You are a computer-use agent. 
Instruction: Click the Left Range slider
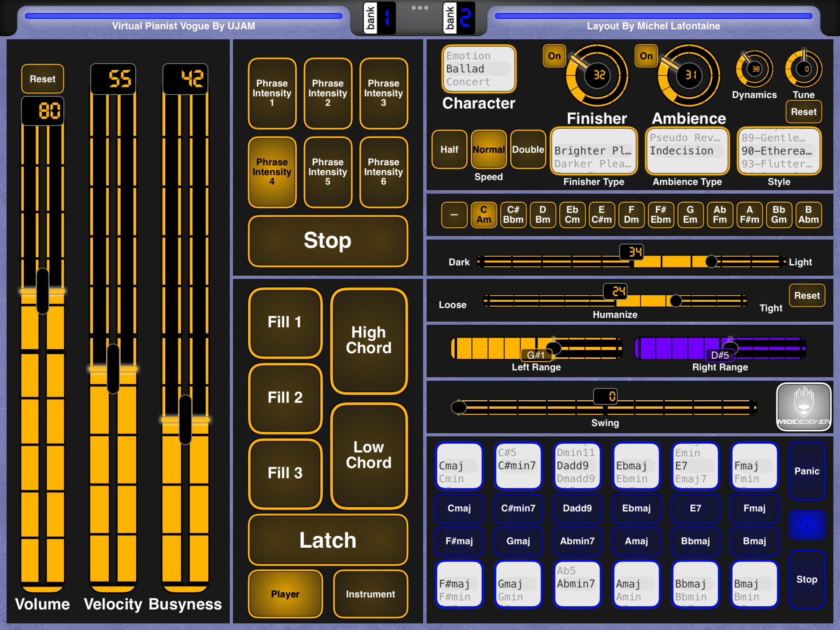point(536,348)
